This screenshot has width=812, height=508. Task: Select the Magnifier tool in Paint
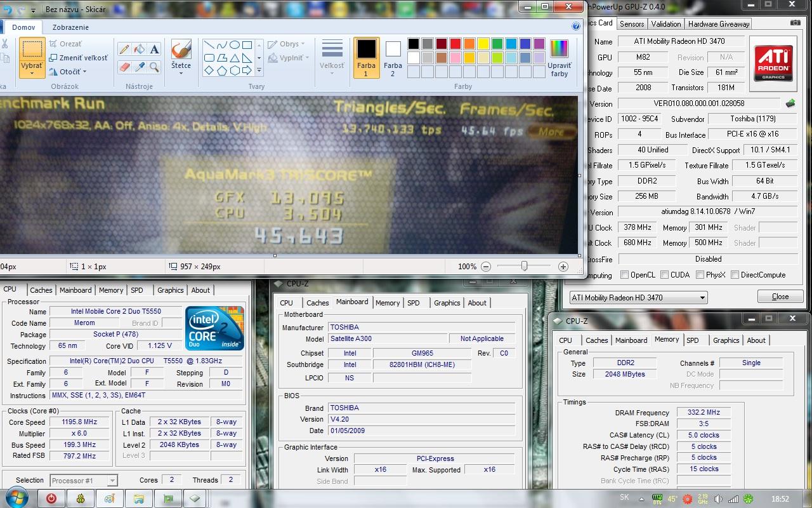155,66
